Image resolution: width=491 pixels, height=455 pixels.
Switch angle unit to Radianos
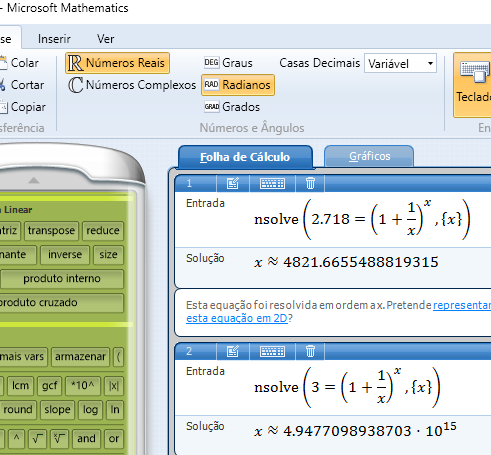point(238,85)
